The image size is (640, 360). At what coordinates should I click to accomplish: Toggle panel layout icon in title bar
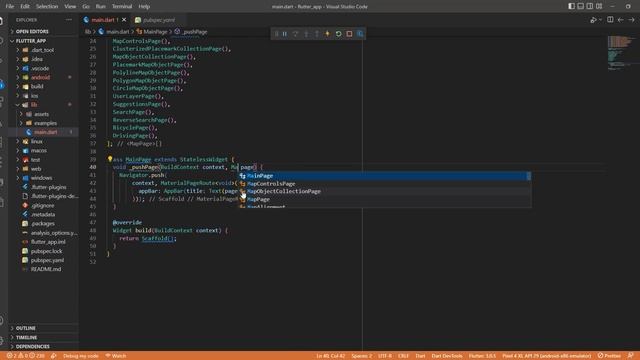580,6
